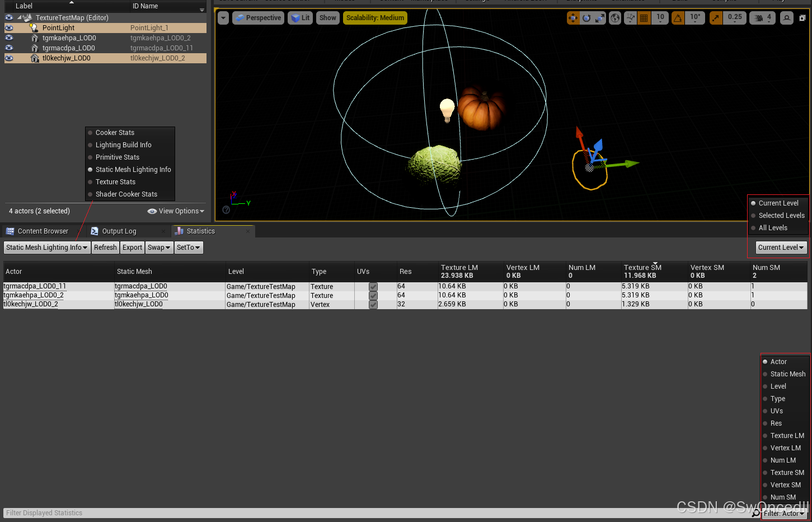This screenshot has width=812, height=522.
Task: Click the Refresh button
Action: pos(105,248)
